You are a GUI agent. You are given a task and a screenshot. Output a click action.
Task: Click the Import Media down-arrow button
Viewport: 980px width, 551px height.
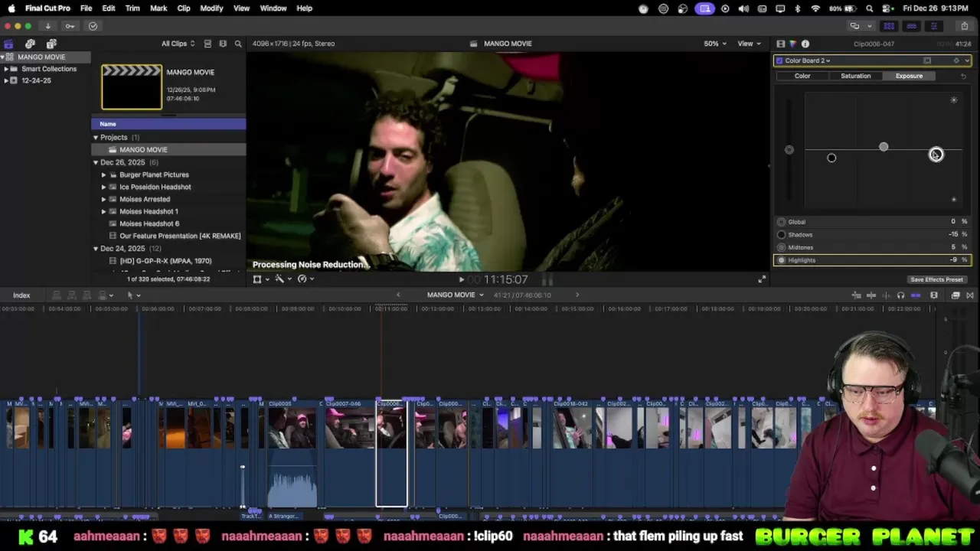(x=47, y=26)
